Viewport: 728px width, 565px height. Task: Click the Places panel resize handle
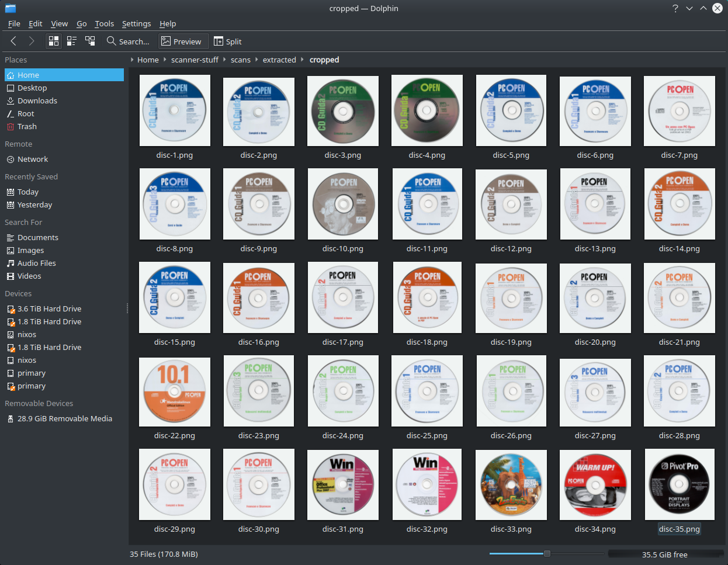(x=127, y=309)
